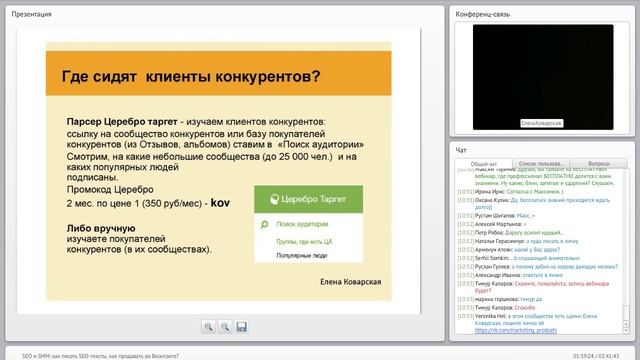Image resolution: width=640 pixels, height=360 pixels.
Task: Click the Парсер Церебро таргет heading
Action: (x=122, y=122)
